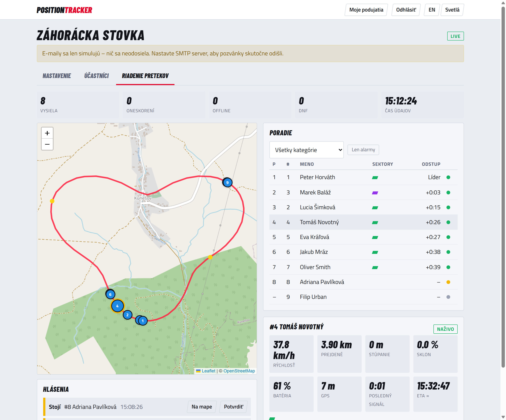The height and width of the screenshot is (420, 506).
Task: Select rider marker 2 on map
Action: tap(127, 315)
